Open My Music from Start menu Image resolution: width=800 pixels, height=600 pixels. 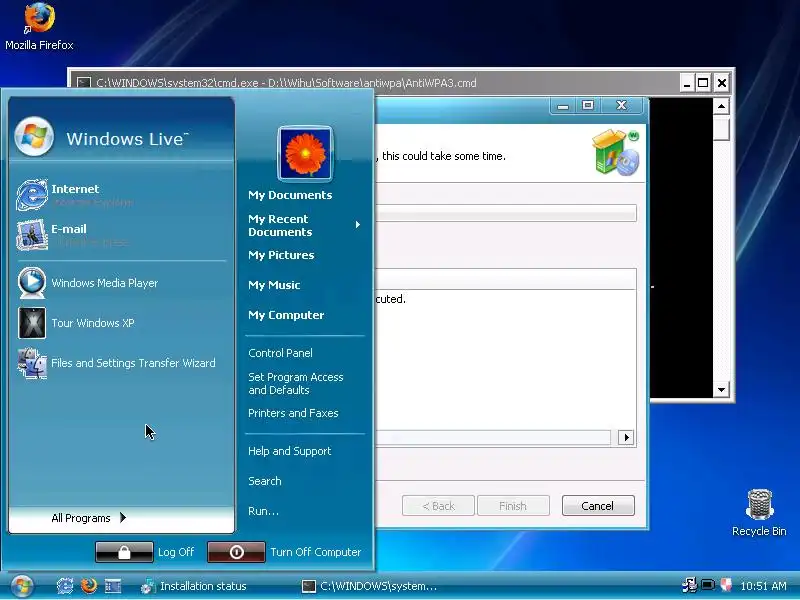[x=274, y=285]
